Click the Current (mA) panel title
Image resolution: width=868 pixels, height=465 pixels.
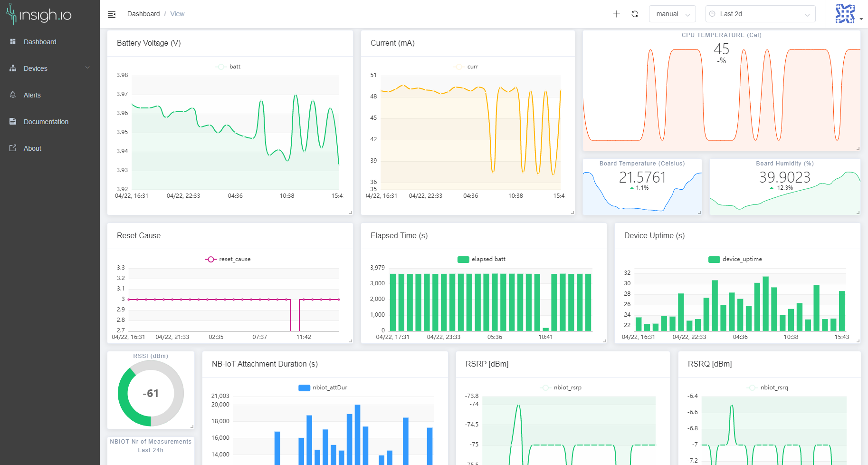pos(392,43)
